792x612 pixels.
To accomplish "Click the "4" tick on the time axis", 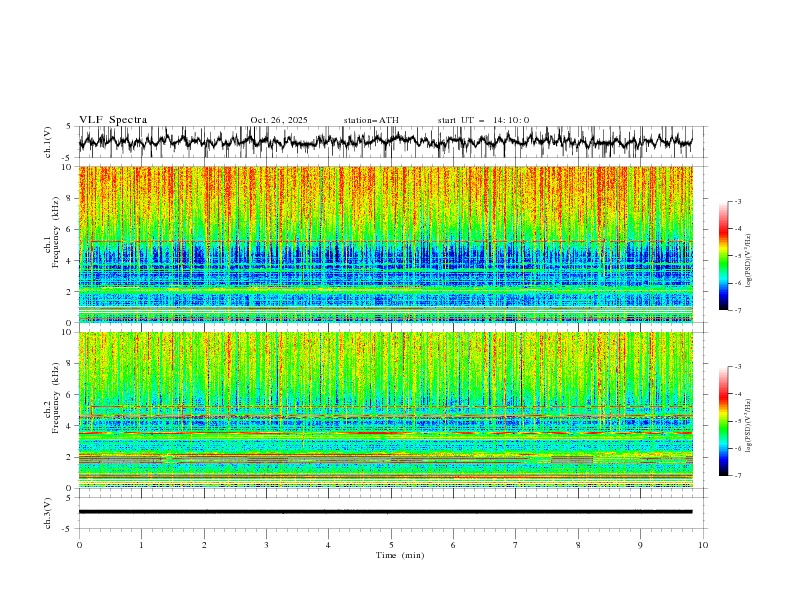I will [328, 545].
